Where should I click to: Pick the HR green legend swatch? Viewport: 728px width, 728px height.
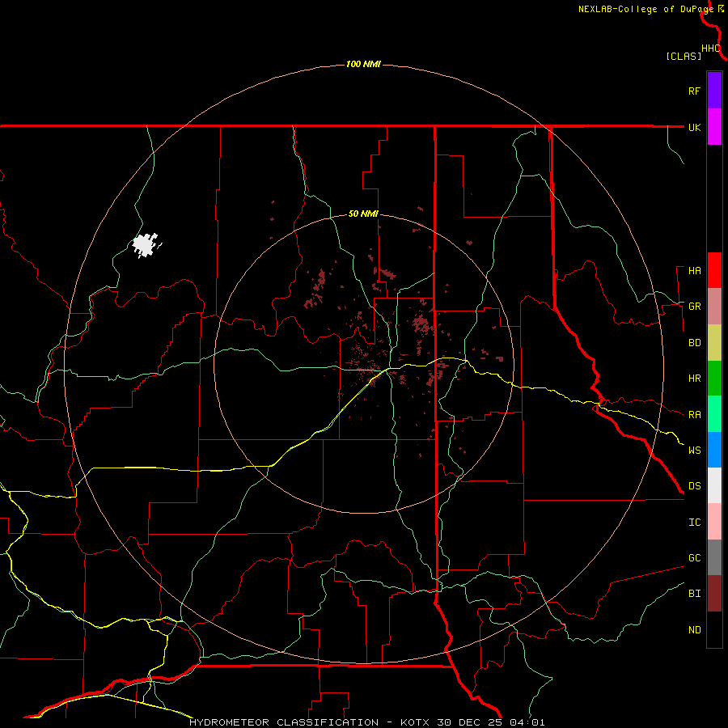point(714,379)
